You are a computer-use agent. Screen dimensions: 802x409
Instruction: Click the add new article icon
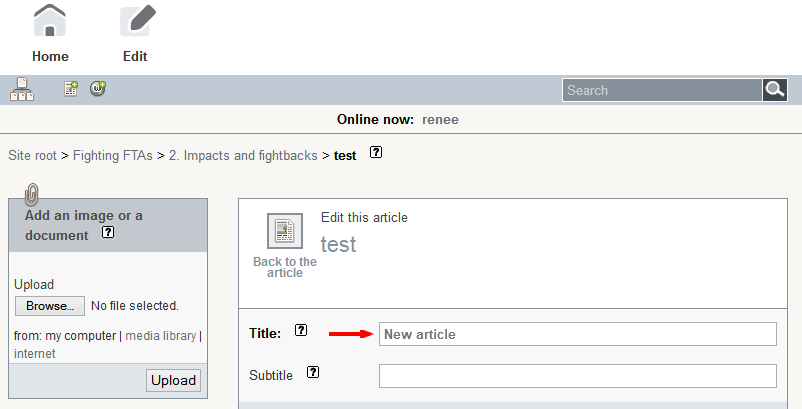[x=71, y=89]
